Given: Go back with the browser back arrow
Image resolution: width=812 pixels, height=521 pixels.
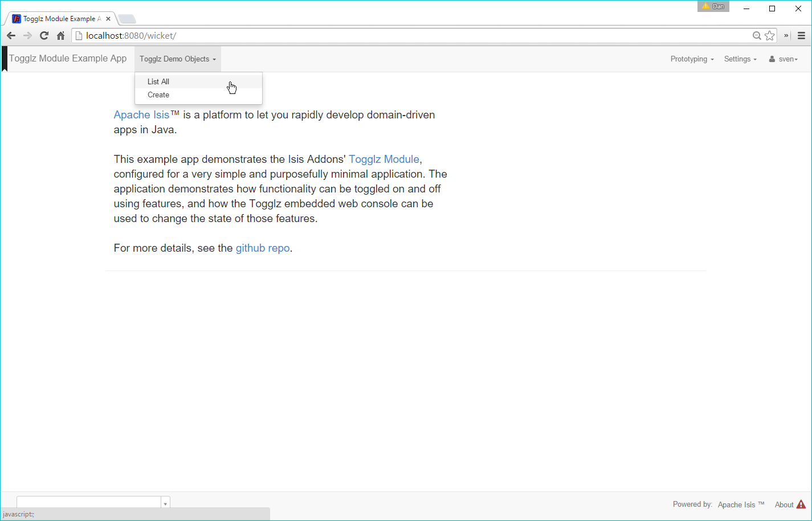Looking at the screenshot, I should [x=11, y=35].
